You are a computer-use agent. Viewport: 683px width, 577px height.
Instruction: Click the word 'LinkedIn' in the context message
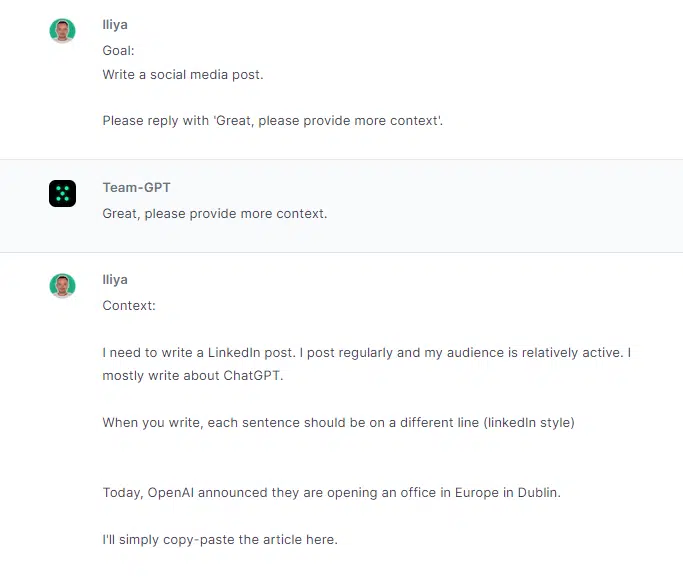click(x=233, y=352)
